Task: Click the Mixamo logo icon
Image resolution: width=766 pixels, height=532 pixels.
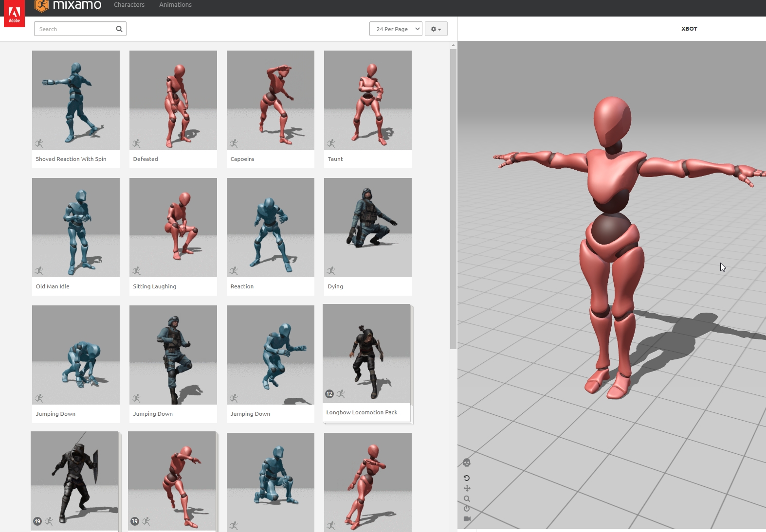Action: tap(42, 5)
